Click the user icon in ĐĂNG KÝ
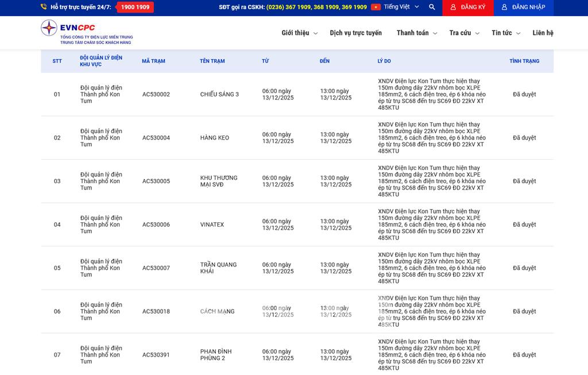 (x=453, y=7)
